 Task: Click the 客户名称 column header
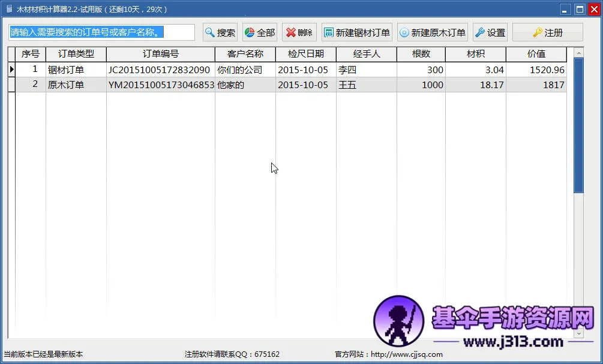tap(245, 54)
